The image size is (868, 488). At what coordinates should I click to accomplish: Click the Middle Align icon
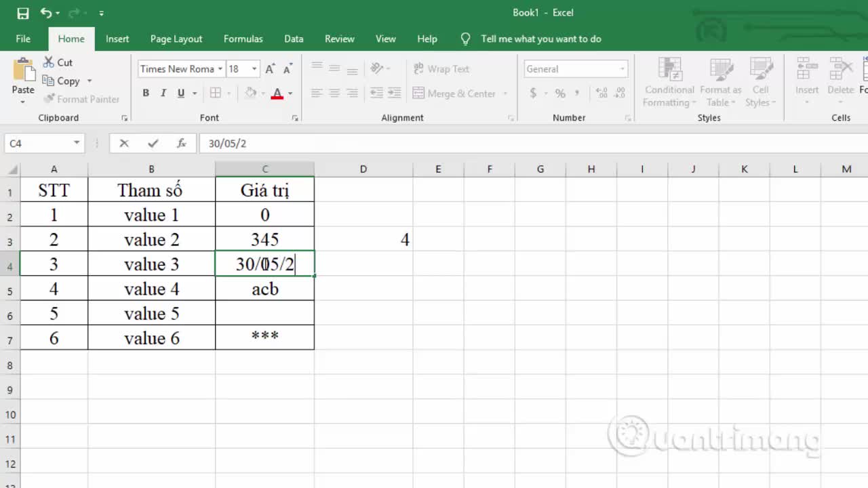pos(334,68)
